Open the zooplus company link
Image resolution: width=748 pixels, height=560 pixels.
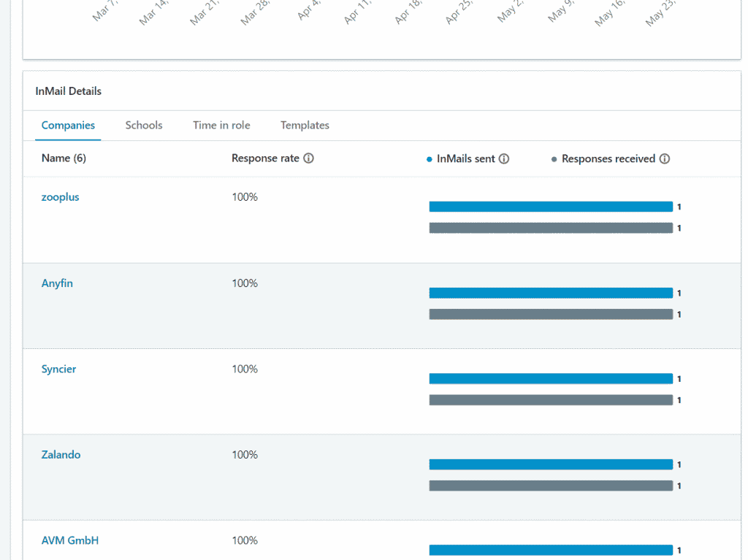pyautogui.click(x=60, y=197)
